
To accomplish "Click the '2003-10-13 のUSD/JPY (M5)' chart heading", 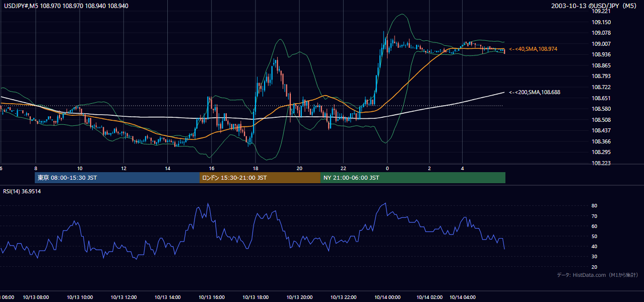I will (x=595, y=6).
